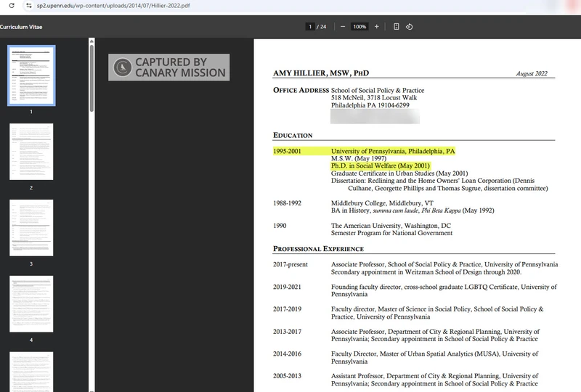Click The American University, Washington, DC
Viewport: 581px width, 392px height.
[391, 226]
